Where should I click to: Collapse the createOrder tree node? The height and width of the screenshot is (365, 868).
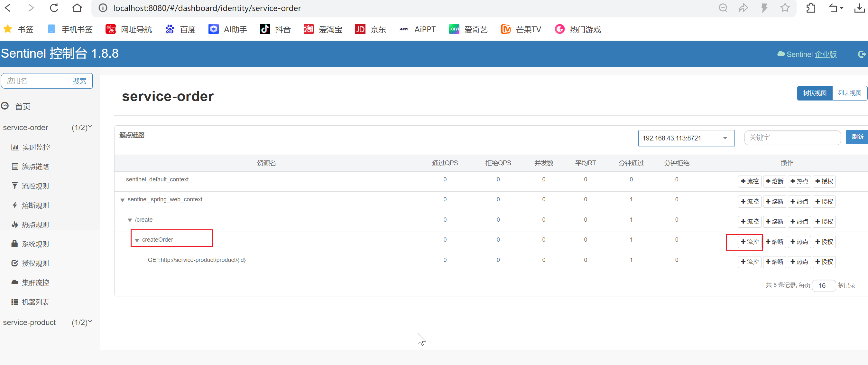(137, 240)
